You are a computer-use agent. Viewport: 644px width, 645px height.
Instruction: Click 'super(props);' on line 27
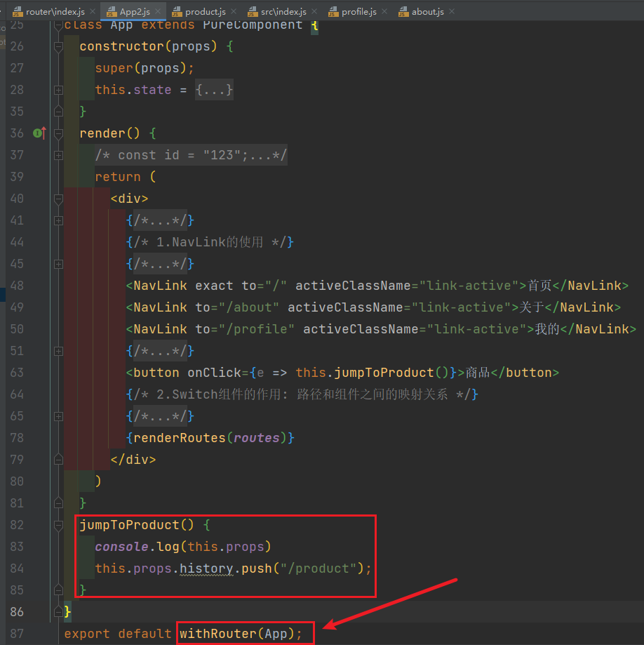145,68
